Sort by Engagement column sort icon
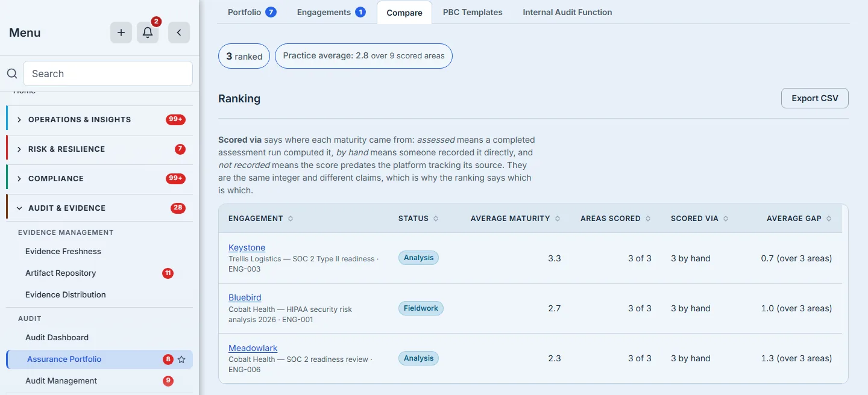Screen dimensions: 868x395 coord(291,219)
